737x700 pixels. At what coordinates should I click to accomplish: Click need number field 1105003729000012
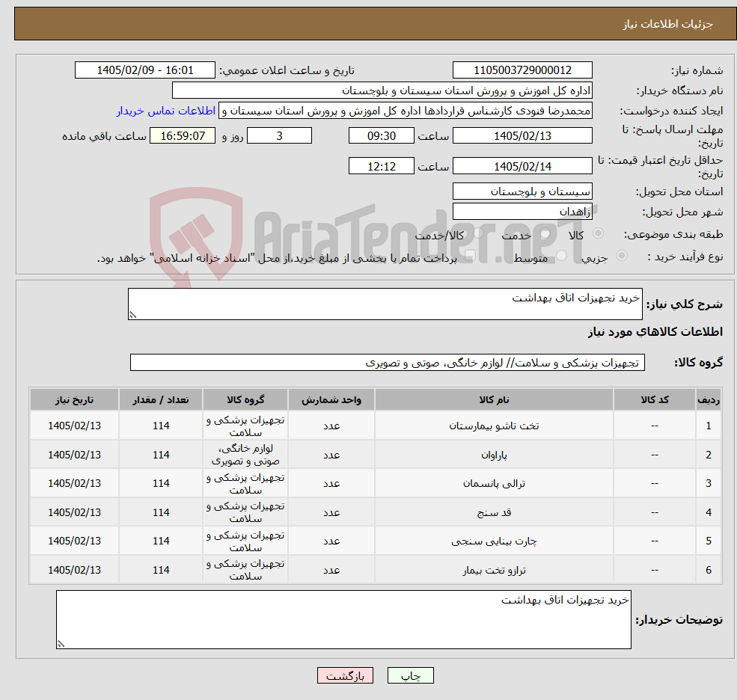click(522, 70)
